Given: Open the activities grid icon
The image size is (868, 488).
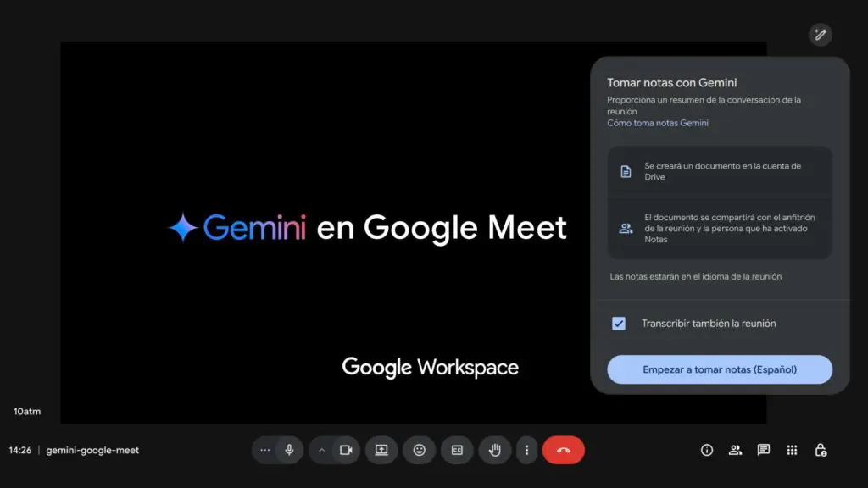Looking at the screenshot, I should coord(792,450).
